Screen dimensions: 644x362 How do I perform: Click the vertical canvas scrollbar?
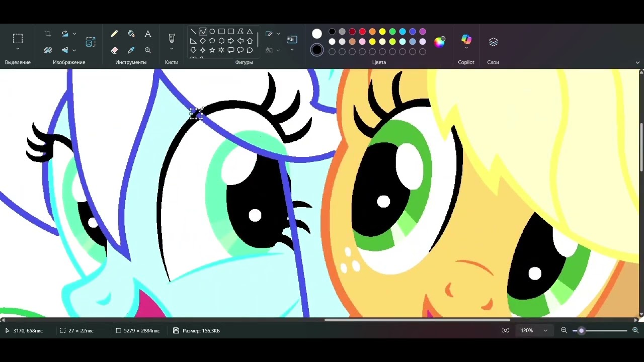click(641, 147)
